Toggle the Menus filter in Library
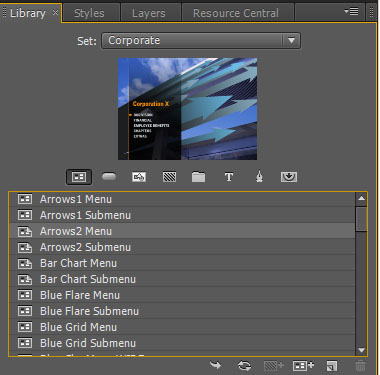 (x=79, y=177)
